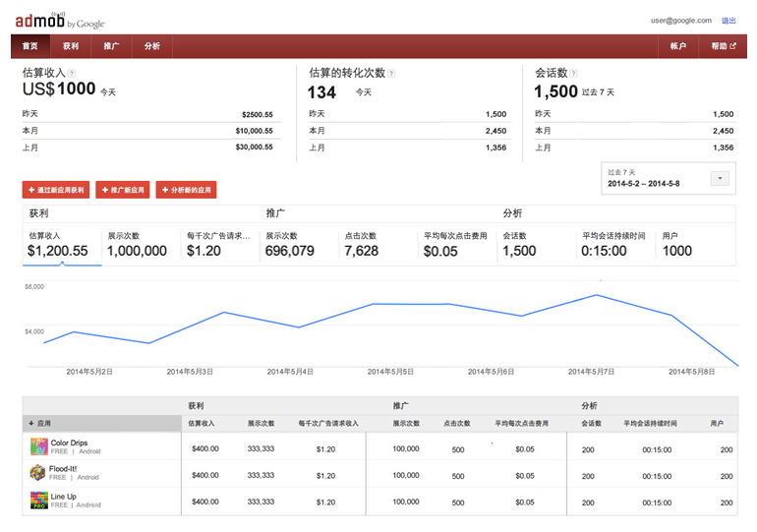Click the 分析新的应用 button
Image resolution: width=757 pixels, height=532 pixels.
click(186, 190)
